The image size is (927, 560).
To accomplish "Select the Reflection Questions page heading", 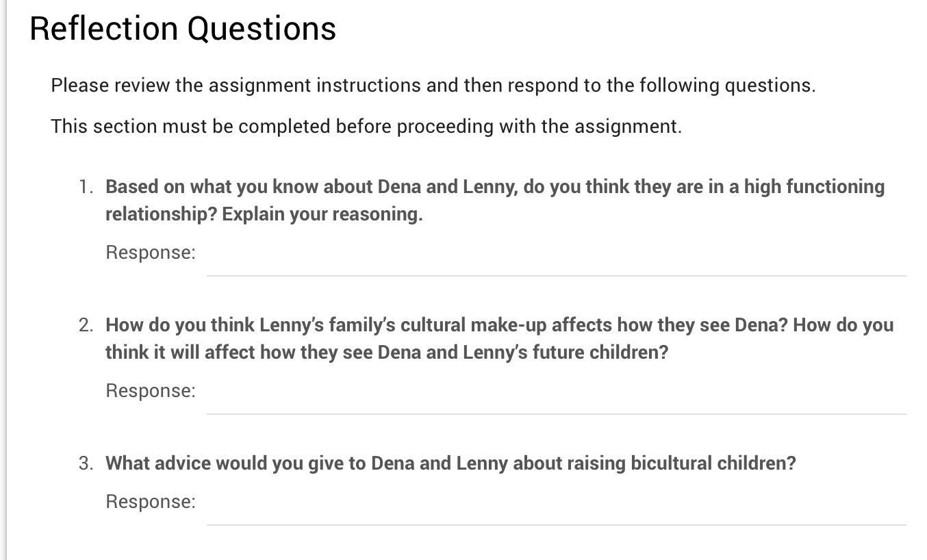I will (x=182, y=28).
